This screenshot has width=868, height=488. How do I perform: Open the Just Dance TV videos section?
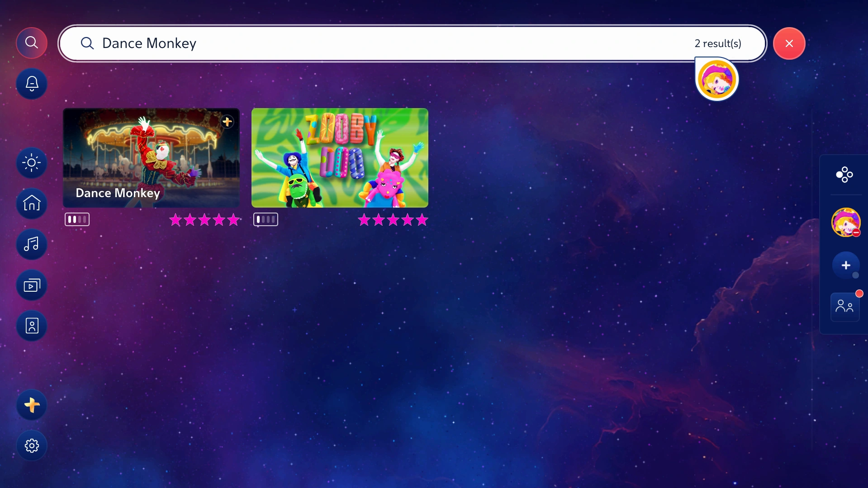[x=31, y=285]
